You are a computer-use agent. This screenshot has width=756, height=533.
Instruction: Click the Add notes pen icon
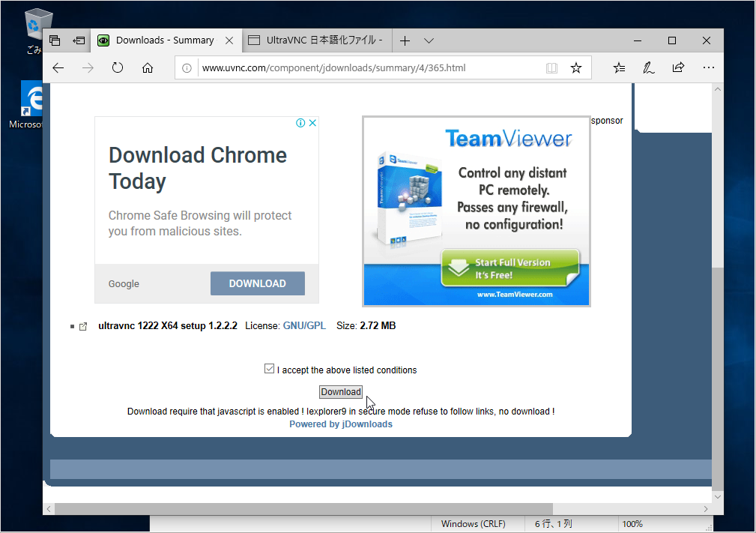click(648, 67)
